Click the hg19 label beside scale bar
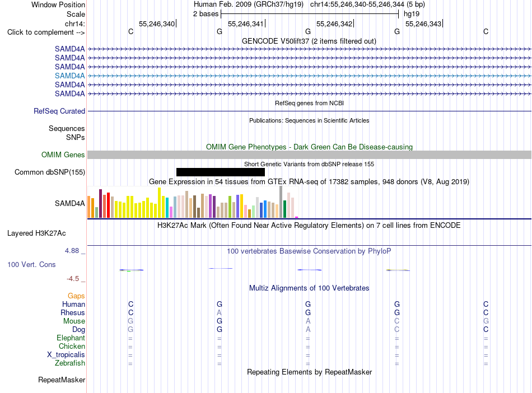Viewport: 532px width, 393px height. tap(412, 14)
